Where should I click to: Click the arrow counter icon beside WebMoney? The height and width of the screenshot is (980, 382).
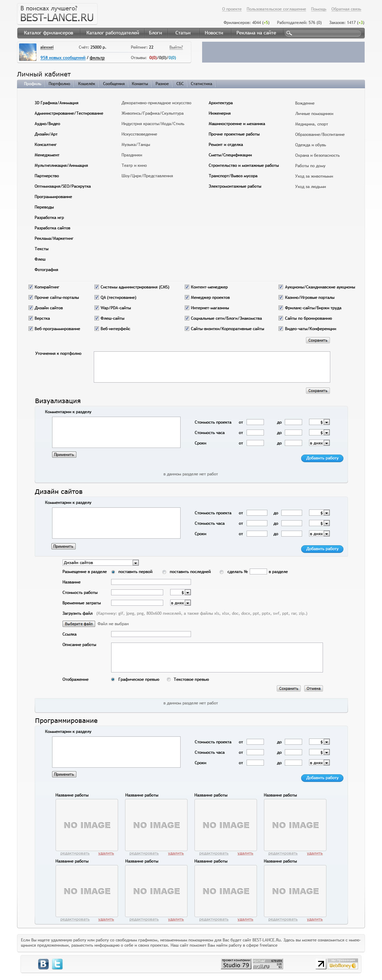[321, 964]
